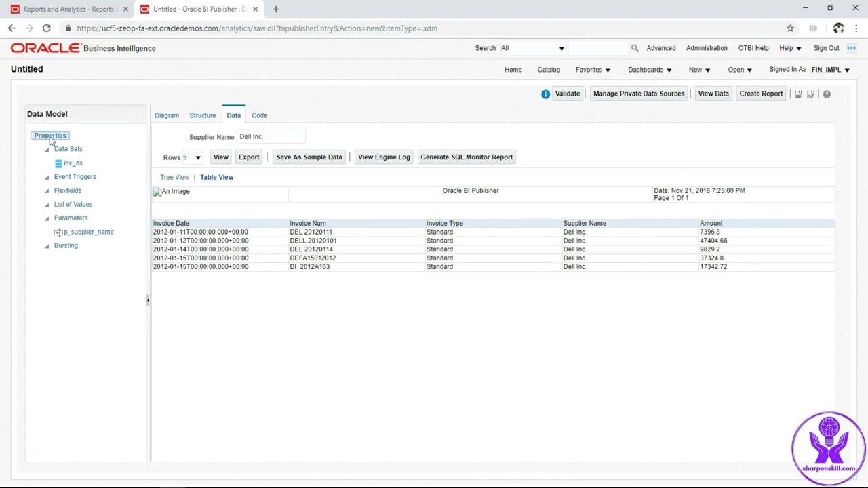This screenshot has width=868, height=488.
Task: Open the Catalog menu item
Action: [x=549, y=70]
